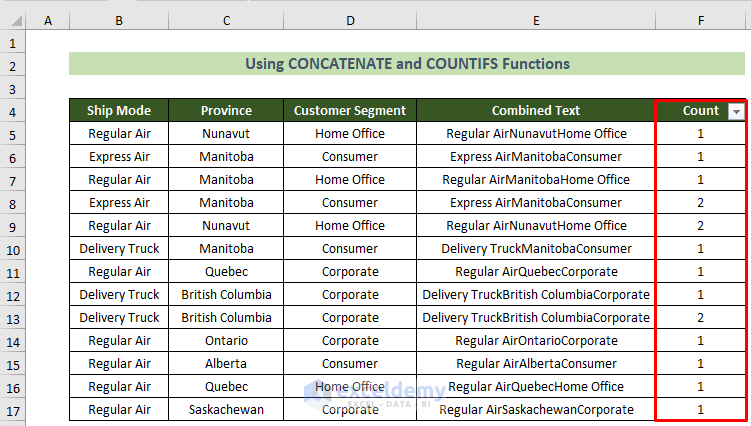Select 'Express AirManitobaConsumer' in row 6
The width and height of the screenshot is (751, 426).
(x=536, y=156)
